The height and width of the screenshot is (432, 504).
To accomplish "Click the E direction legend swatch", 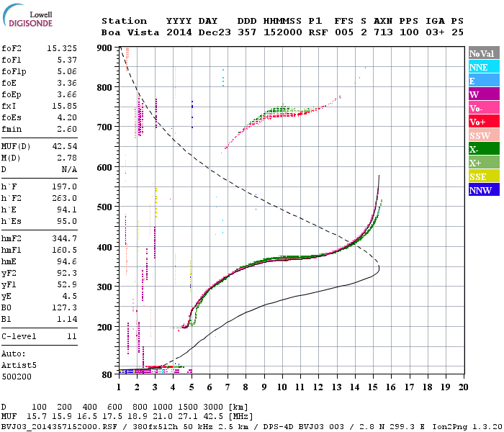I will (x=484, y=81).
